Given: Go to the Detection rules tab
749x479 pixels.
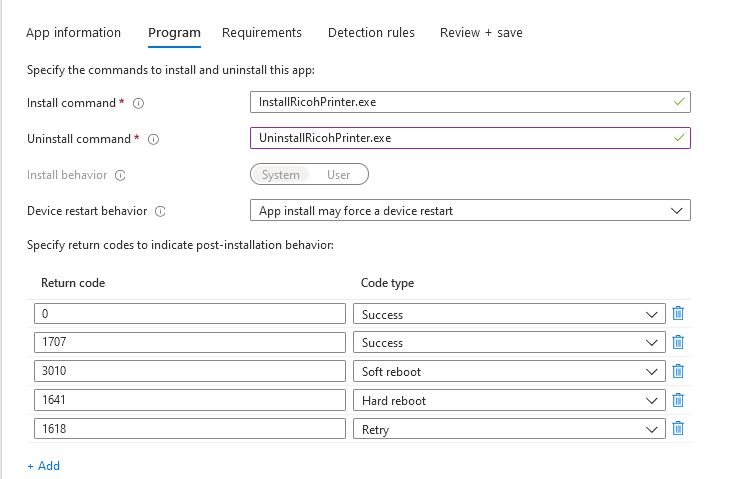Looking at the screenshot, I should click(371, 33).
